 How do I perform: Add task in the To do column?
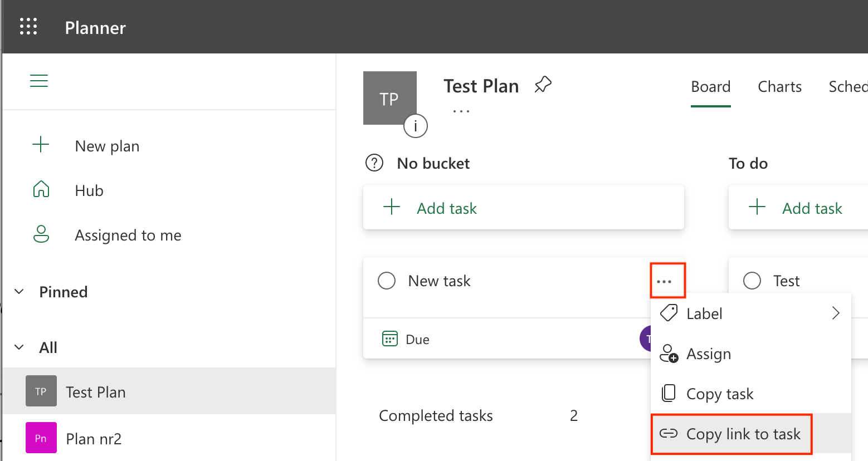798,207
